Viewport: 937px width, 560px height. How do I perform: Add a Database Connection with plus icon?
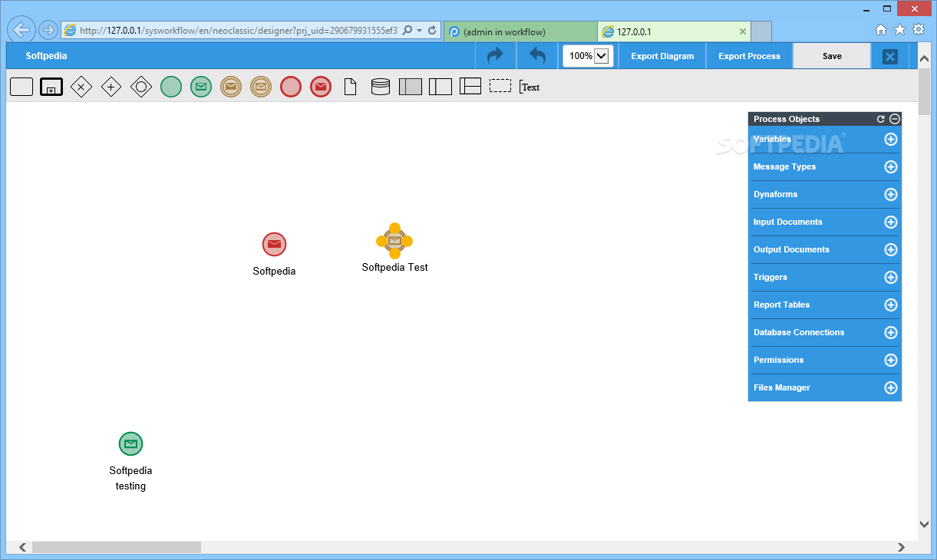coord(891,332)
